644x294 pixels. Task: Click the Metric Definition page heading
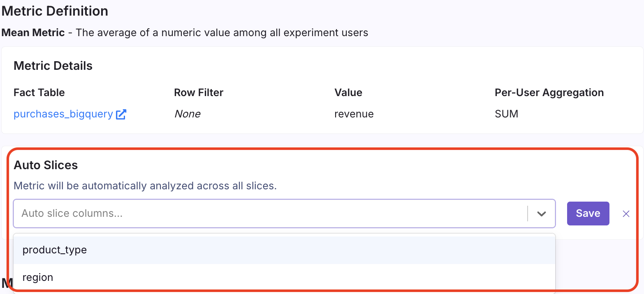point(55,11)
